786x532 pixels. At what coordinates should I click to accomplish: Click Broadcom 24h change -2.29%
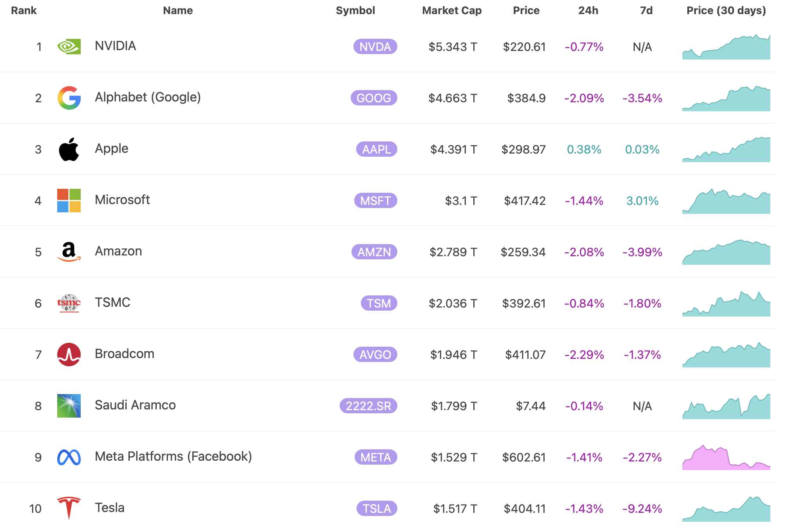pyautogui.click(x=584, y=355)
